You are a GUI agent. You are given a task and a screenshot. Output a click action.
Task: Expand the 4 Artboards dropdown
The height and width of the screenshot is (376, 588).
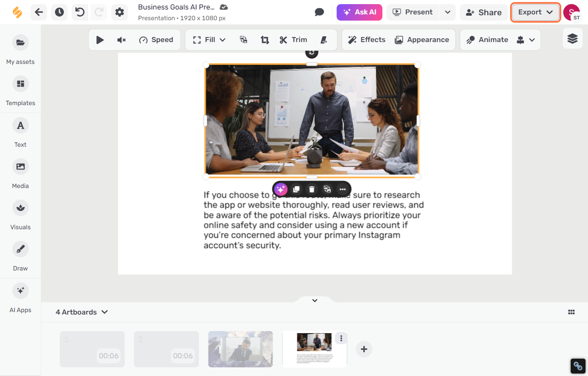coord(82,312)
